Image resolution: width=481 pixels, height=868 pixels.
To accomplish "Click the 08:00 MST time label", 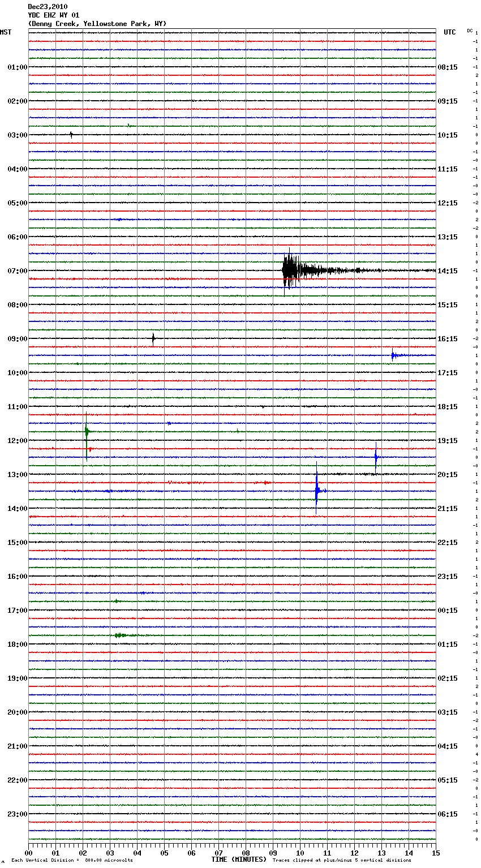I will tap(18, 305).
